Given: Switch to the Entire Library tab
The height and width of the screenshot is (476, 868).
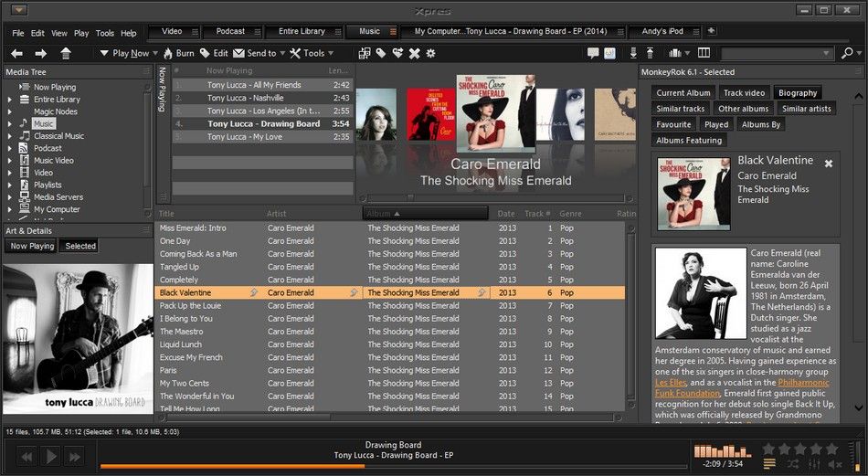Looking at the screenshot, I should (x=302, y=32).
